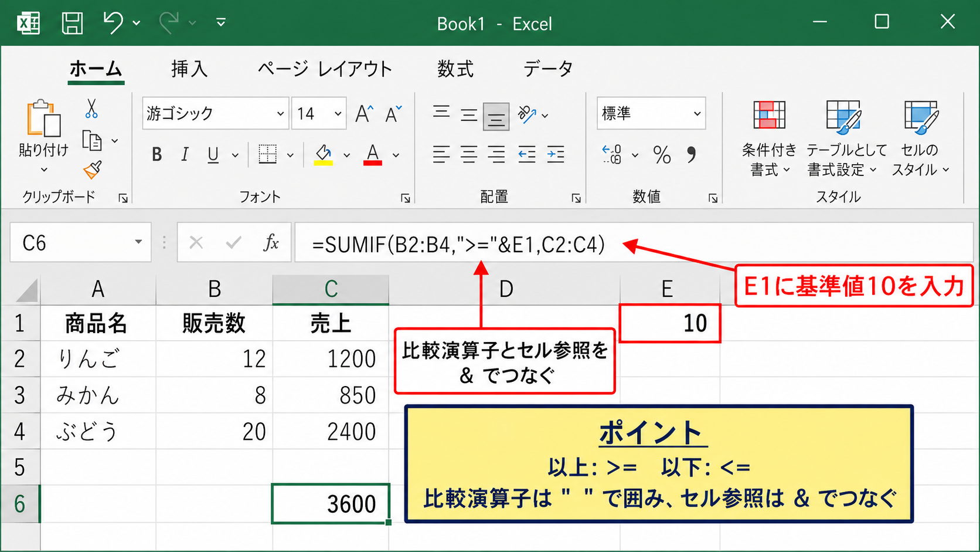Select cell E1 containing 10
This screenshot has height=552, width=980.
(x=670, y=323)
